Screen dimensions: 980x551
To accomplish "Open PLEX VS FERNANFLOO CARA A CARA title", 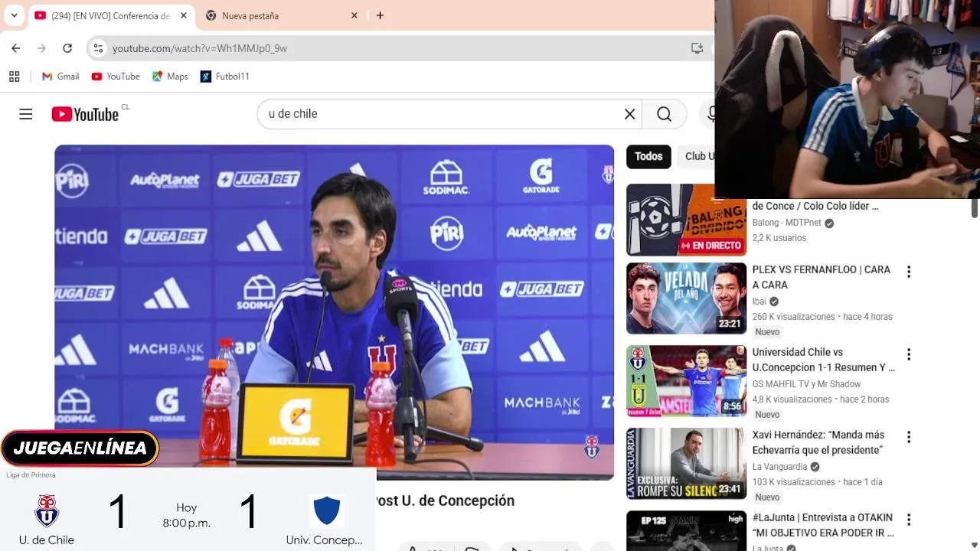I will tap(821, 277).
